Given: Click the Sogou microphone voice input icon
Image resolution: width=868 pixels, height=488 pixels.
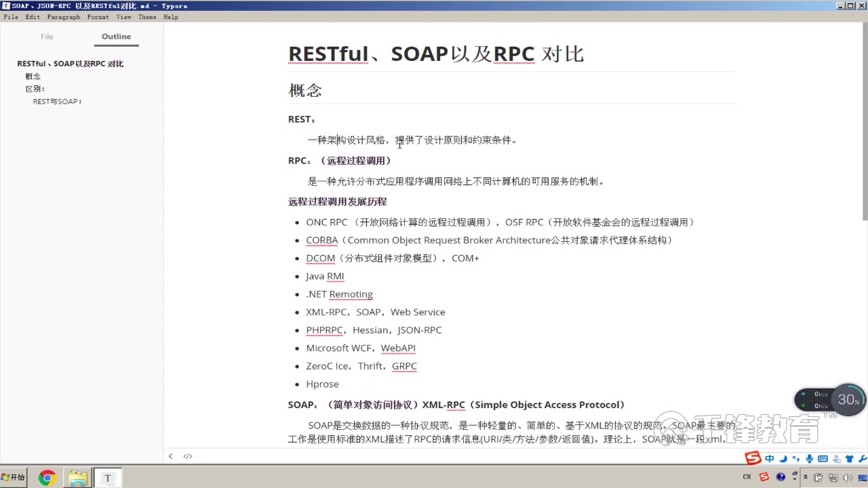Looking at the screenshot, I should [809, 459].
